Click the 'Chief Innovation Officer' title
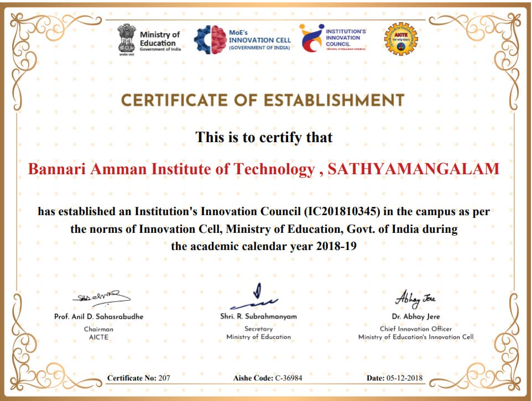 pyautogui.click(x=416, y=329)
